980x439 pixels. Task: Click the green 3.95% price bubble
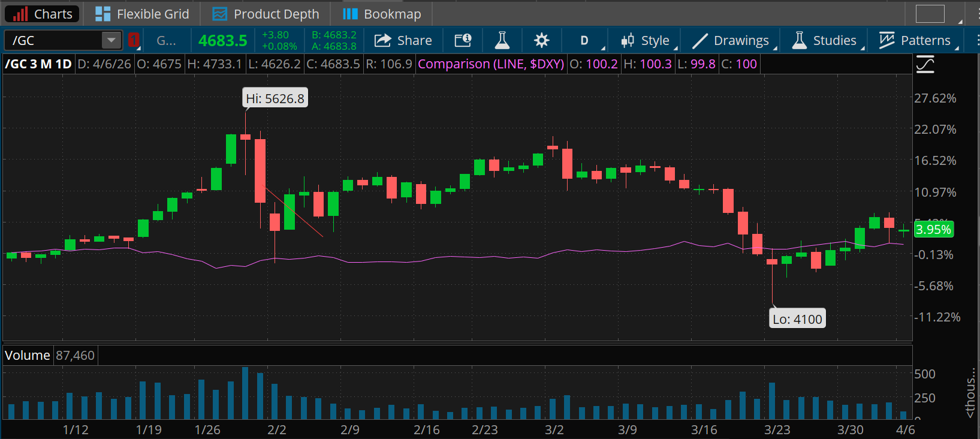click(x=933, y=230)
